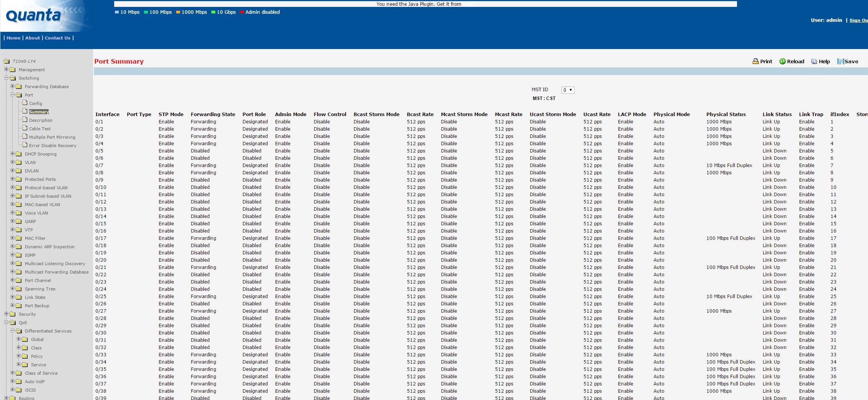
Task: Collapse the Switching tree node
Action: tap(6, 78)
